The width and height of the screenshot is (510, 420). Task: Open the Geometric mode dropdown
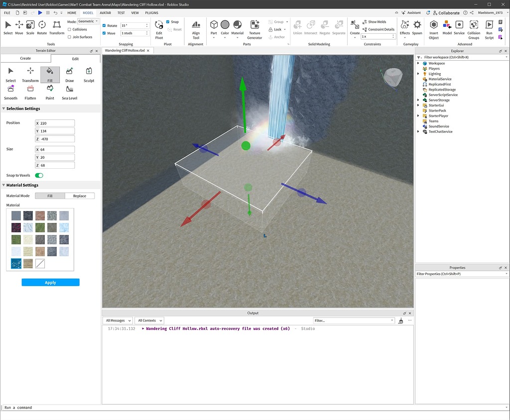click(x=88, y=20)
